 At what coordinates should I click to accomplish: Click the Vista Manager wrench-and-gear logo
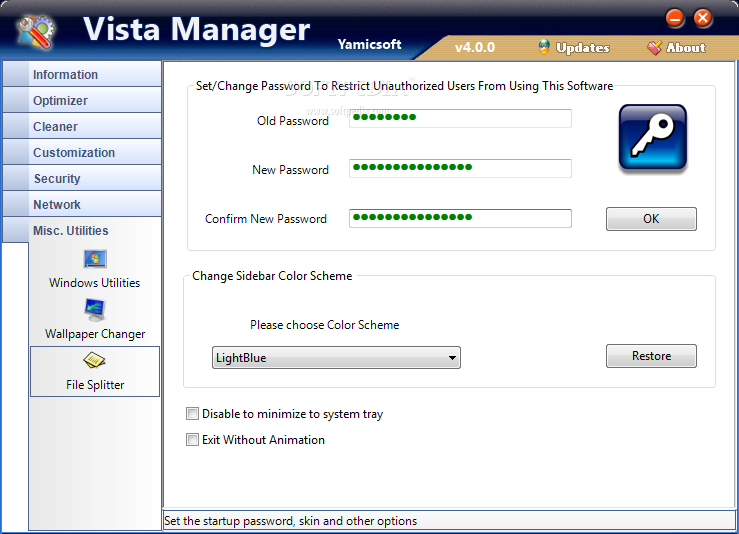(x=36, y=33)
